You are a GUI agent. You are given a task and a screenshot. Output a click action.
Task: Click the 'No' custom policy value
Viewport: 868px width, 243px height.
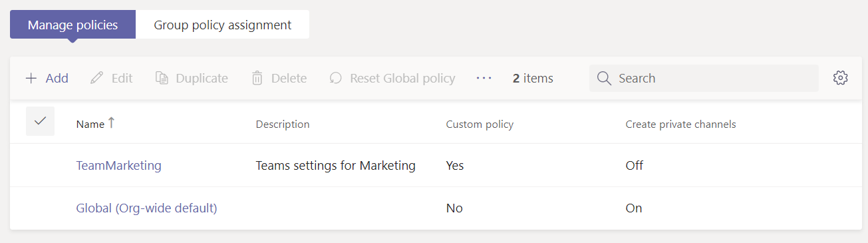tap(454, 208)
